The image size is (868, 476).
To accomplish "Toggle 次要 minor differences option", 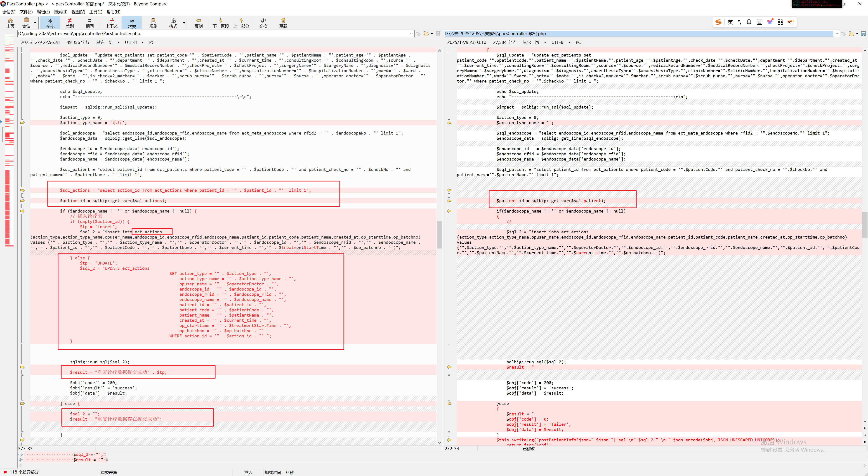I will tap(132, 23).
